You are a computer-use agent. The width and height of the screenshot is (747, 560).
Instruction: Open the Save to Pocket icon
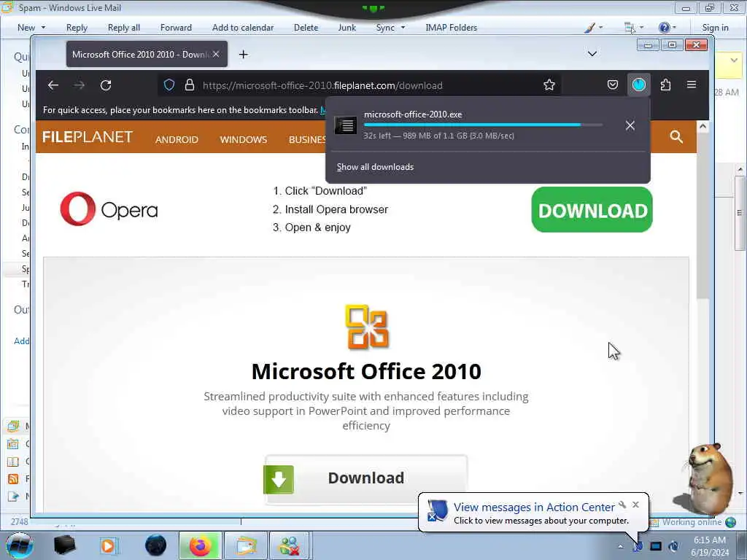coord(613,85)
